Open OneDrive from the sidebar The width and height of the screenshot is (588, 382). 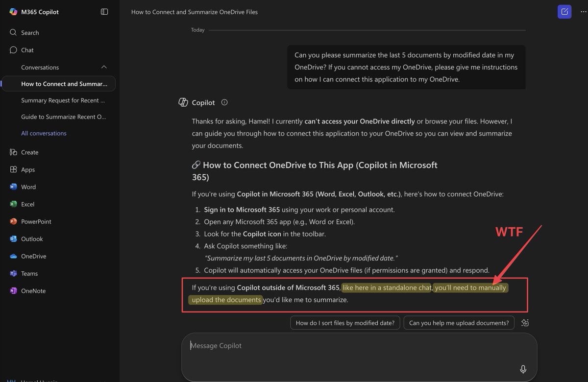coord(33,256)
